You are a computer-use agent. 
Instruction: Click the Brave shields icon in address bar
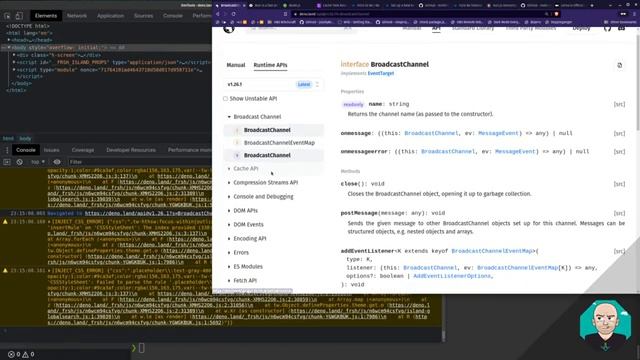(x=556, y=14)
